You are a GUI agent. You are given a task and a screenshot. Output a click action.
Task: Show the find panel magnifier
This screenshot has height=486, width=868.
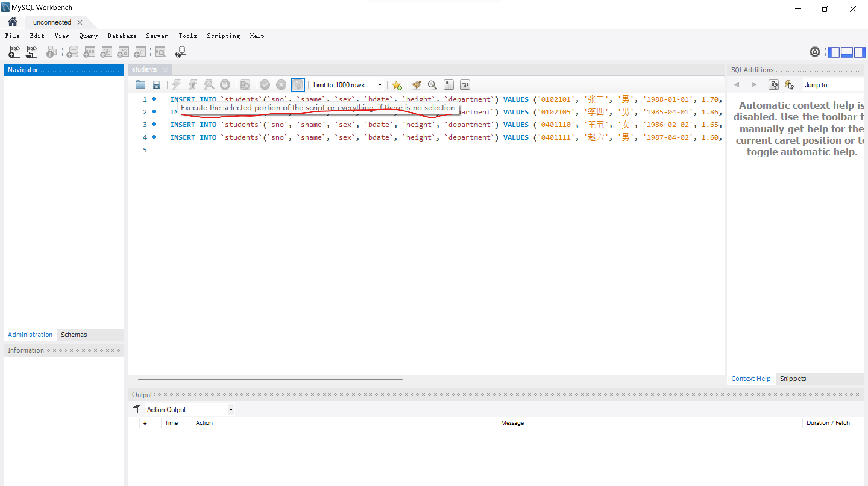coord(432,85)
